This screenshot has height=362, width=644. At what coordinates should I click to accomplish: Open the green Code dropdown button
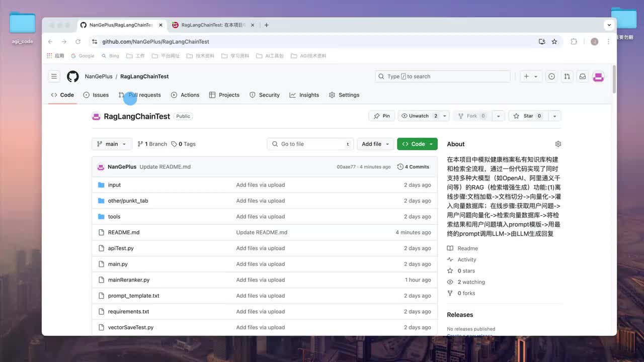point(417,144)
